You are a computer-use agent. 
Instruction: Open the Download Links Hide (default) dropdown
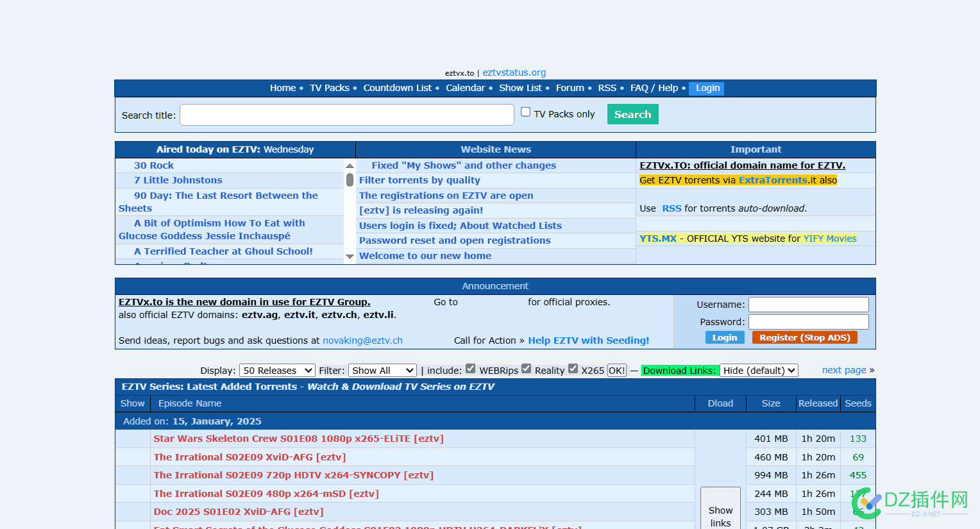coord(759,371)
